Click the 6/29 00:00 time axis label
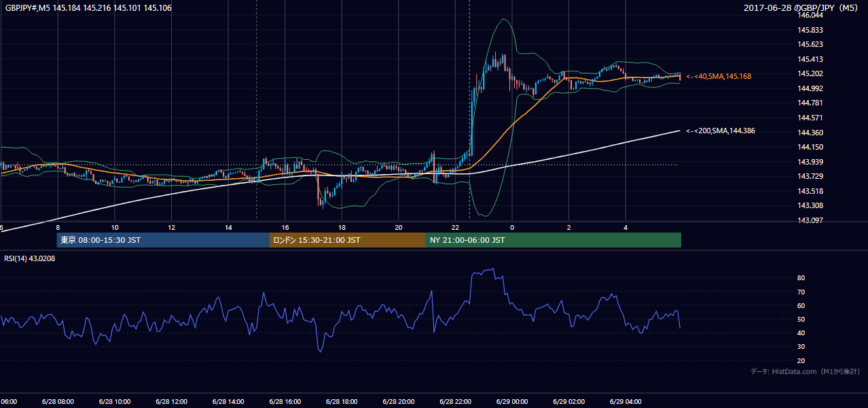868x408 pixels. pos(511,401)
